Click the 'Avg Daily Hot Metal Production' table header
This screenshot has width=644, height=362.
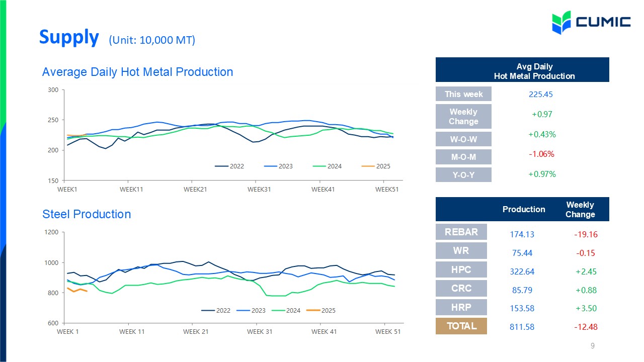click(x=522, y=70)
